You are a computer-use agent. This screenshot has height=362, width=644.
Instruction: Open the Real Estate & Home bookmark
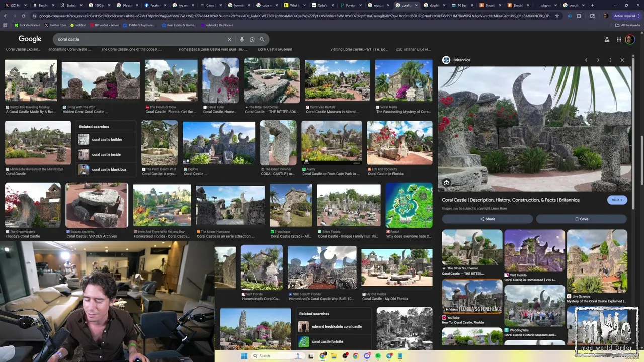[178, 25]
